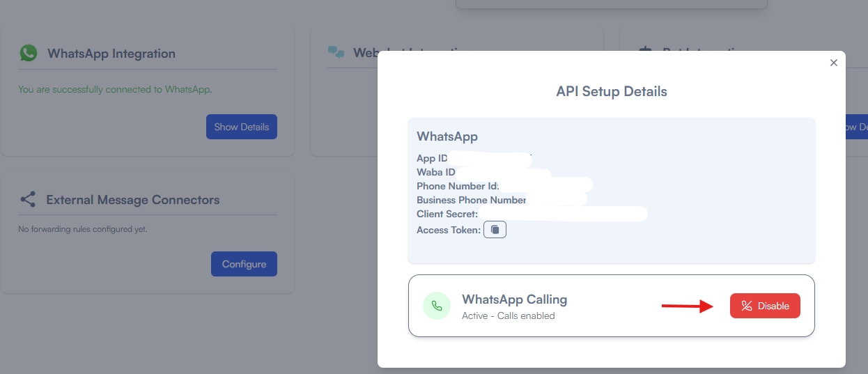Click the share icon beside External Message Connectors
This screenshot has height=374, width=868.
[x=28, y=200]
